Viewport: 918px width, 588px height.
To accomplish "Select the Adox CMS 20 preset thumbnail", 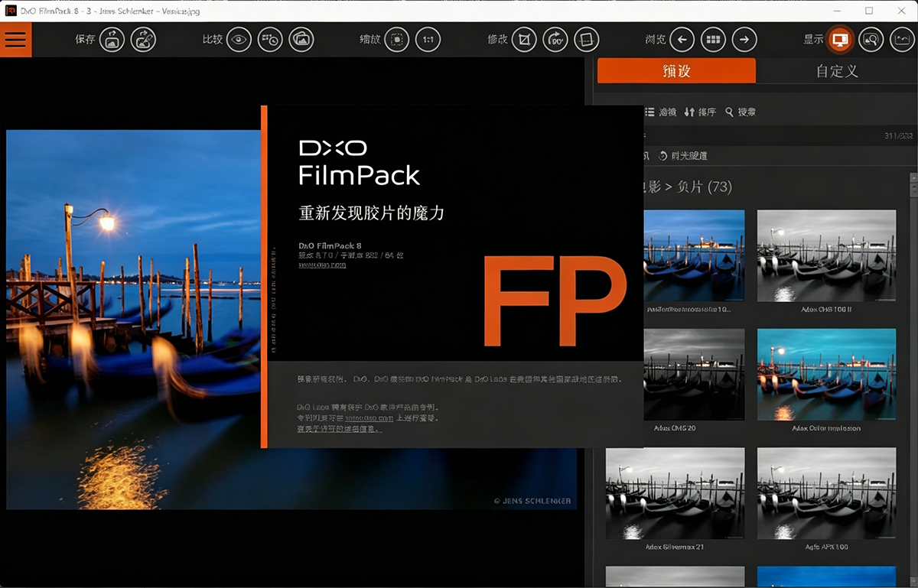I will [x=694, y=375].
